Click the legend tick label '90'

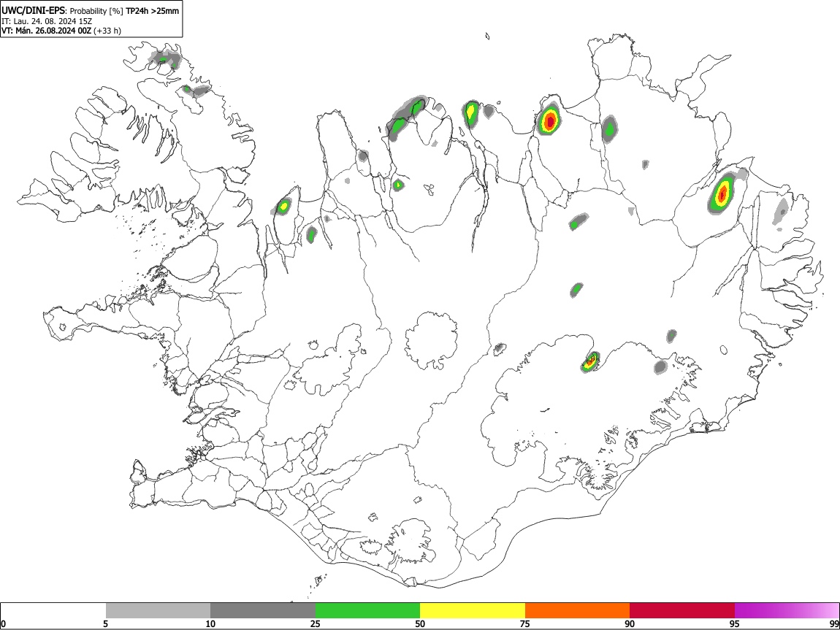[x=630, y=623]
